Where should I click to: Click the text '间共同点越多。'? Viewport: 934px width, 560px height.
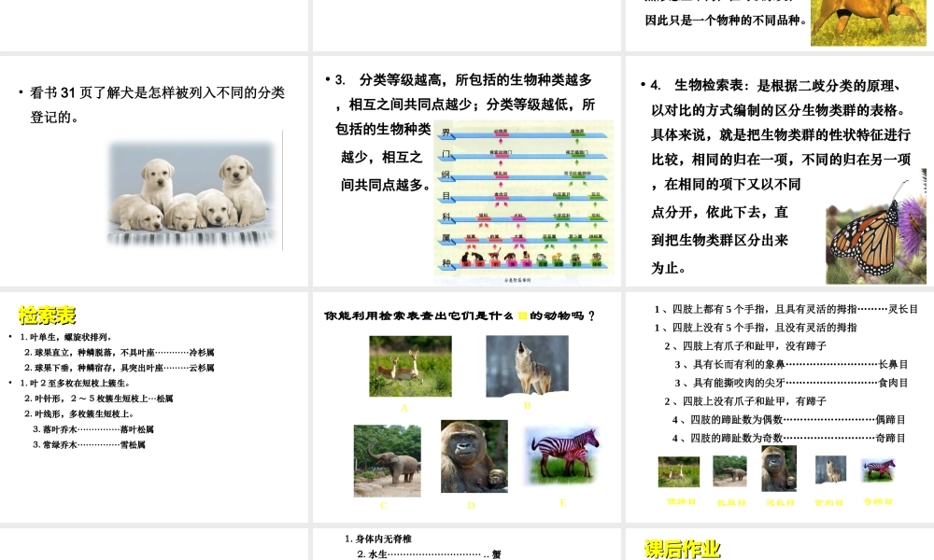click(x=386, y=185)
